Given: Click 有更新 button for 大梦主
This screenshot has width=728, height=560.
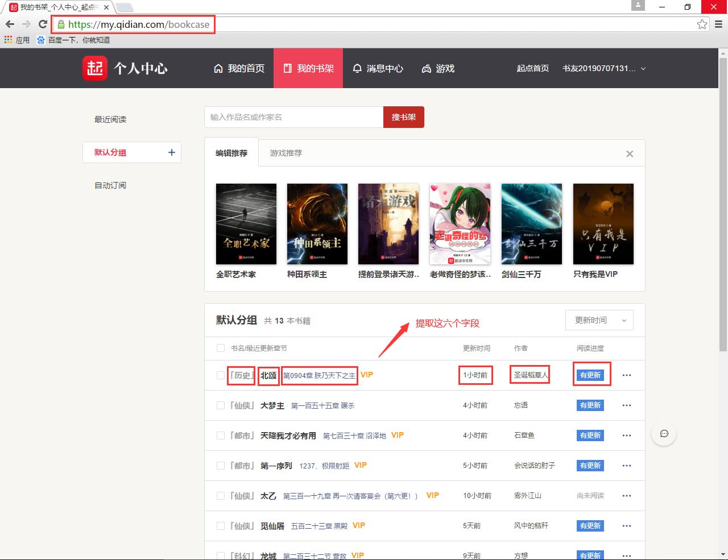Looking at the screenshot, I should coord(590,405).
